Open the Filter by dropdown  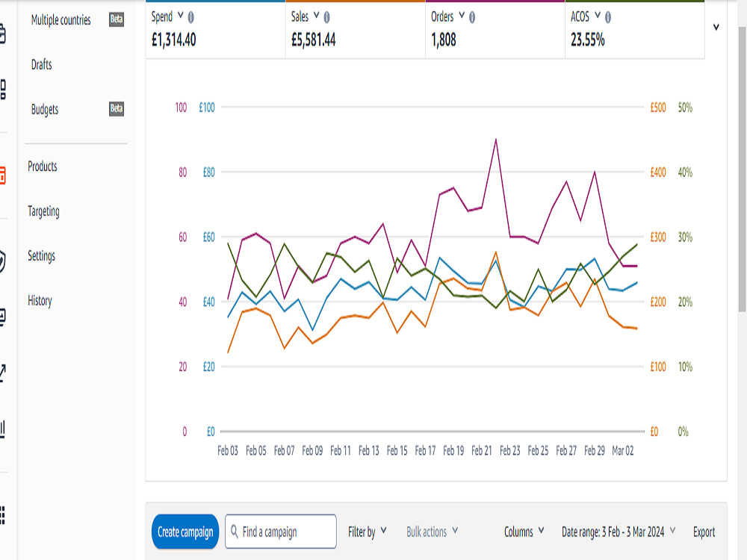click(x=367, y=532)
